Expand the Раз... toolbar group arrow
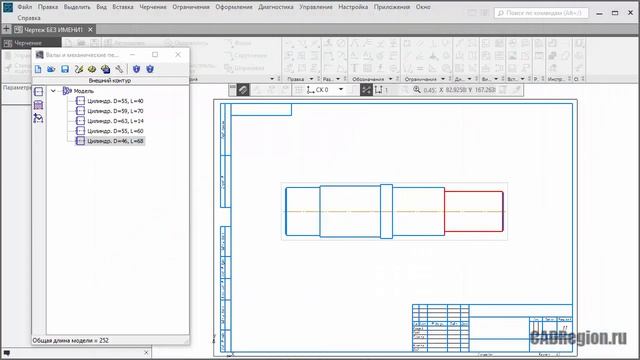Image resolution: width=640 pixels, height=360 pixels. [338, 79]
